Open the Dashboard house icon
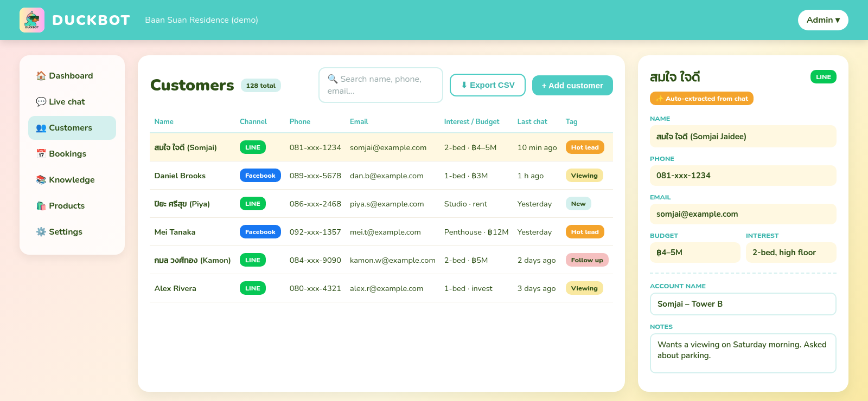 pos(41,76)
